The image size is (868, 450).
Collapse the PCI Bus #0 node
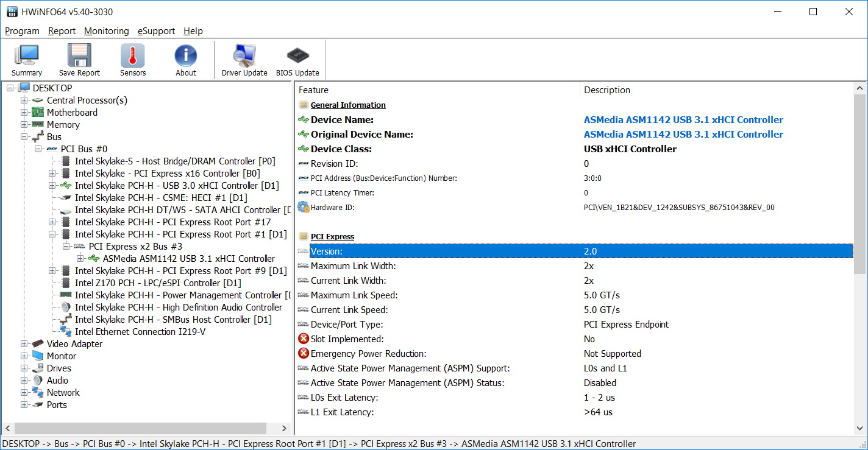(x=38, y=149)
